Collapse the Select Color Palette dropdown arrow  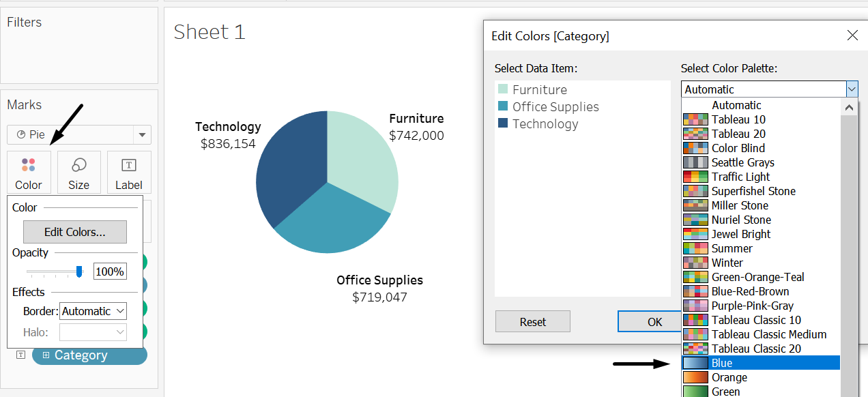(x=852, y=89)
